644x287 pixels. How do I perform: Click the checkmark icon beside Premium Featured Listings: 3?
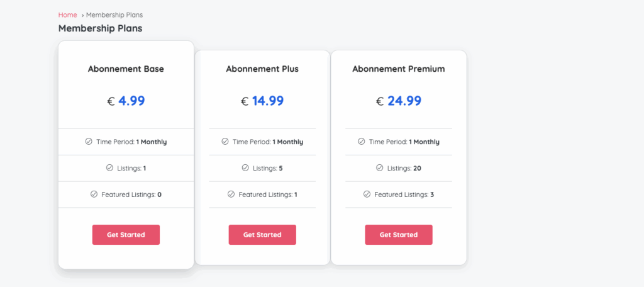[x=367, y=194]
